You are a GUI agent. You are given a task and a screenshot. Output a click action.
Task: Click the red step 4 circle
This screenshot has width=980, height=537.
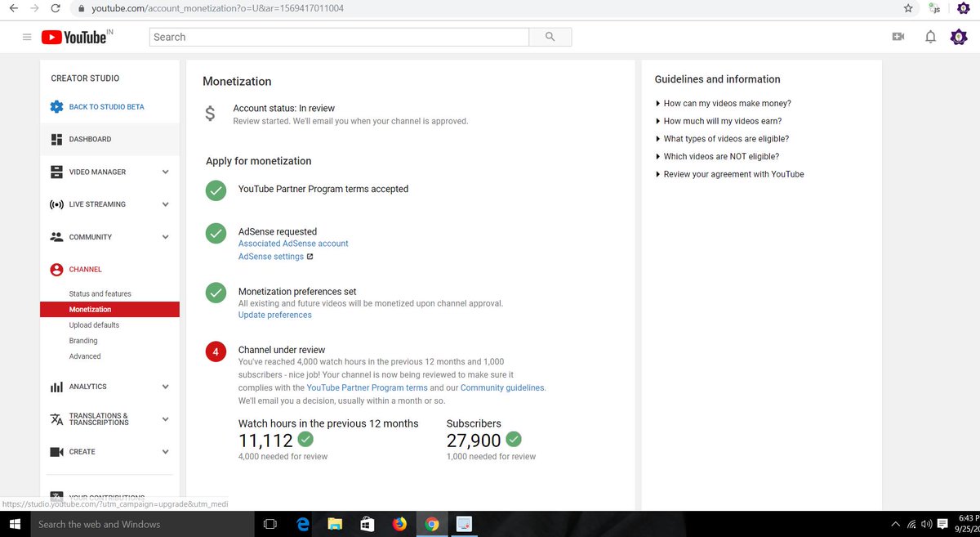216,352
